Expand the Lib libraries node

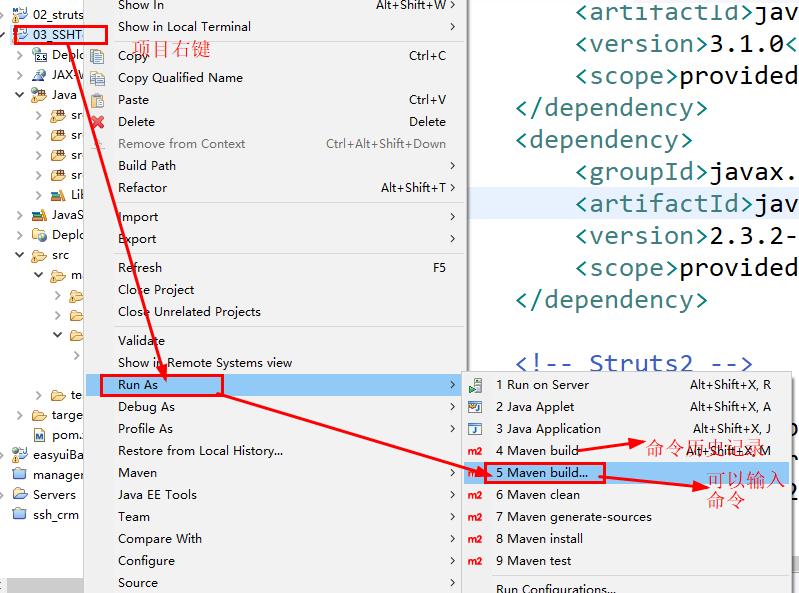(x=39, y=195)
